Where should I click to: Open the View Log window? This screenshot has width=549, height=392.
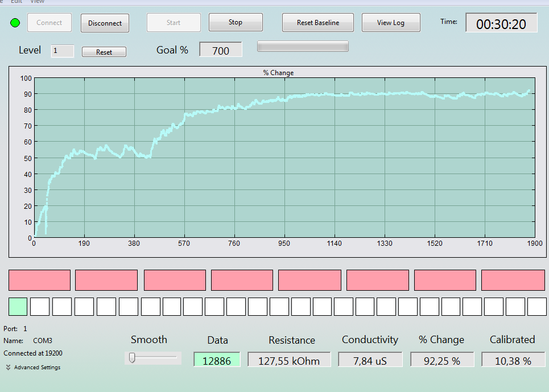[391, 23]
